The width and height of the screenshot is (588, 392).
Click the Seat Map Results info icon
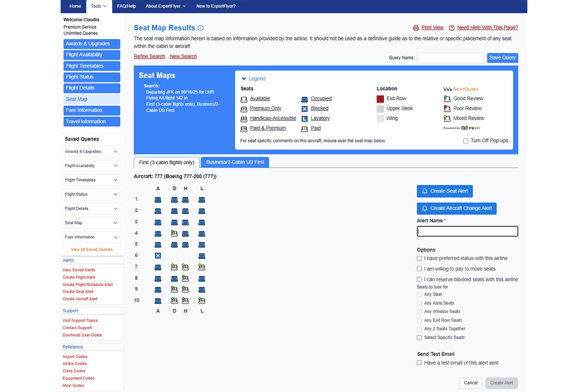click(x=201, y=28)
